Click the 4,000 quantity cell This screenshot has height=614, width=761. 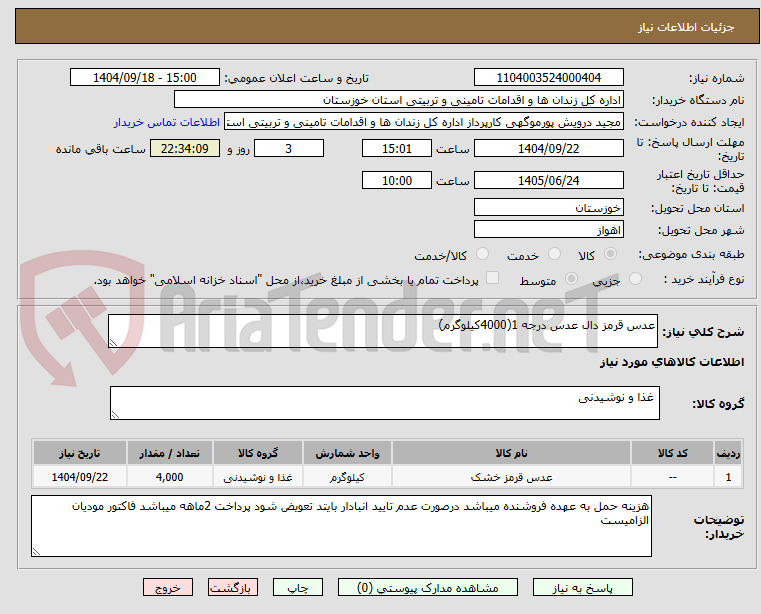coord(170,477)
